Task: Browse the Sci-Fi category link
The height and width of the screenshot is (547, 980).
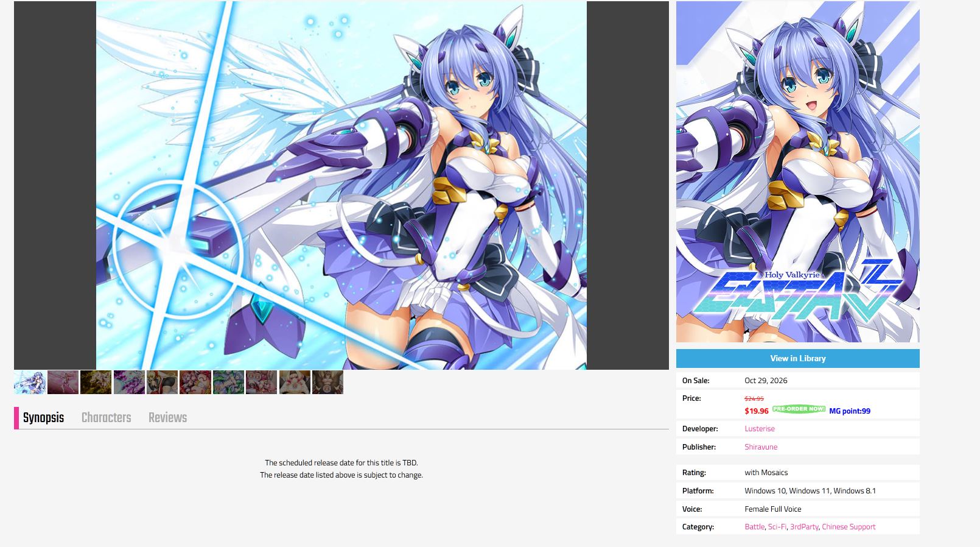Action: [x=777, y=526]
